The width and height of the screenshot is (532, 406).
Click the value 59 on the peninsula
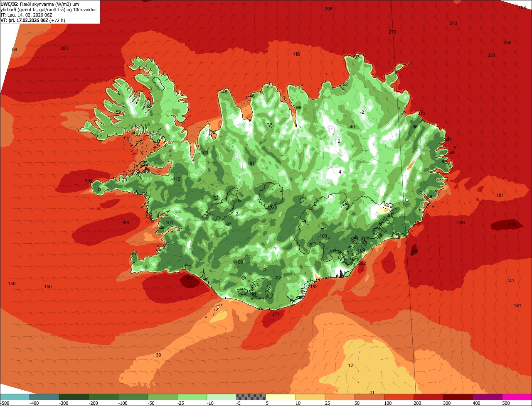118,112
